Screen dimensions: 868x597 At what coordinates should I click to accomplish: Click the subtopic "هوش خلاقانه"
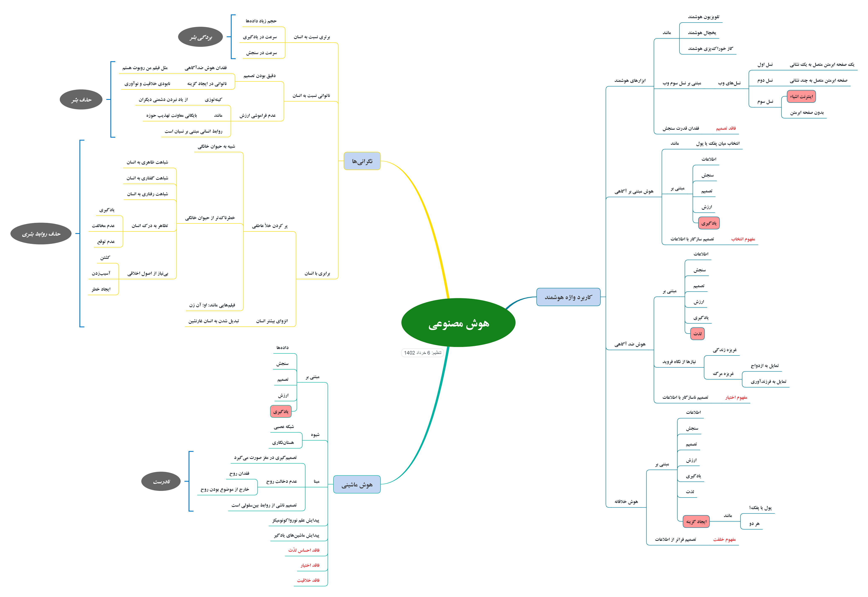click(x=626, y=502)
